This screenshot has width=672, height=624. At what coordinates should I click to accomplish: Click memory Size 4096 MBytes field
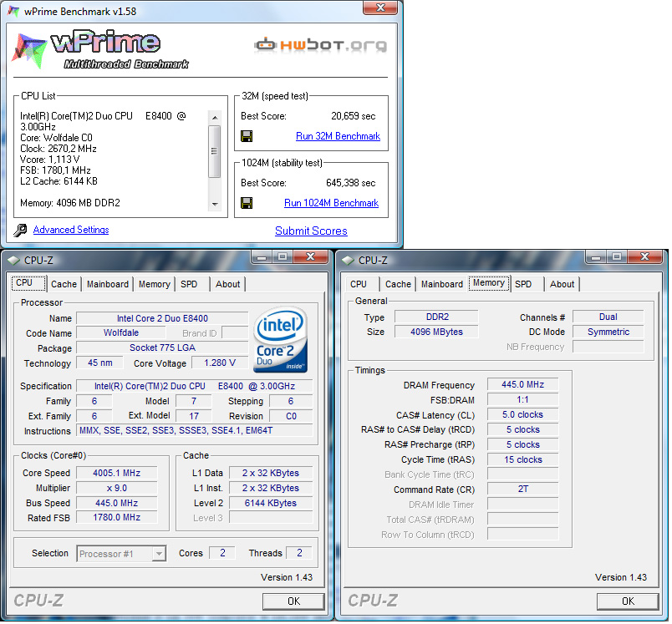tap(436, 332)
